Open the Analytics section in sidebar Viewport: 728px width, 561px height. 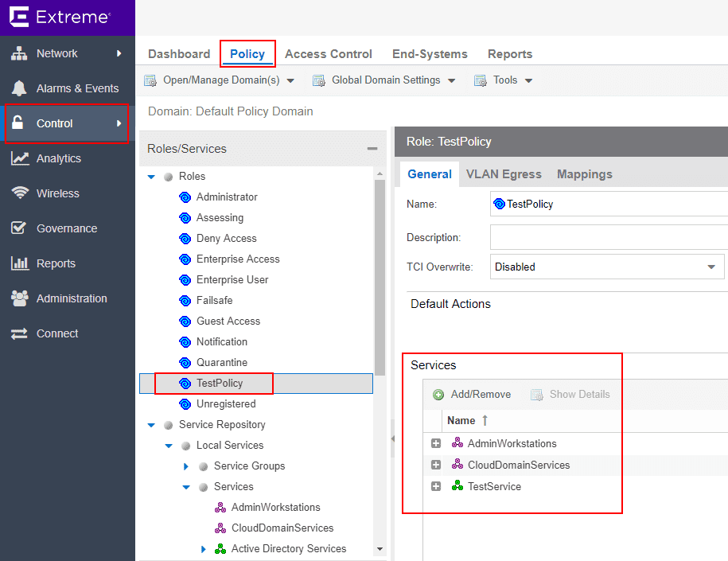[x=58, y=158]
